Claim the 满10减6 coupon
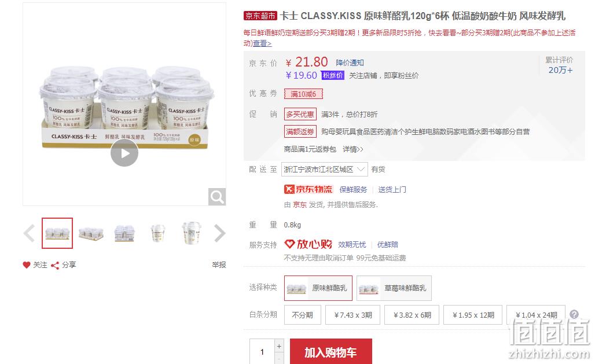Screen dimensions: 595x364 pos(303,94)
